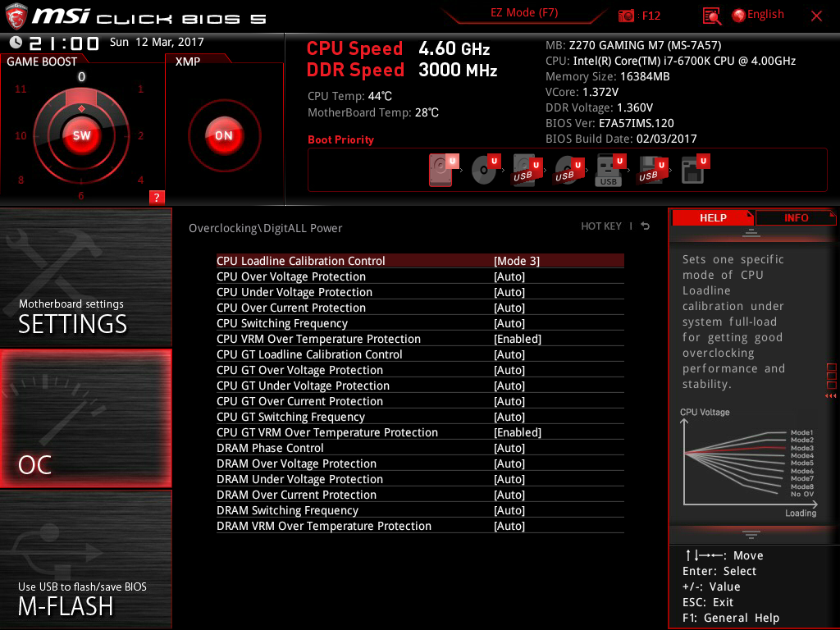Switch to the INFO tab
Viewport: 840px width, 630px height.
[x=796, y=217]
